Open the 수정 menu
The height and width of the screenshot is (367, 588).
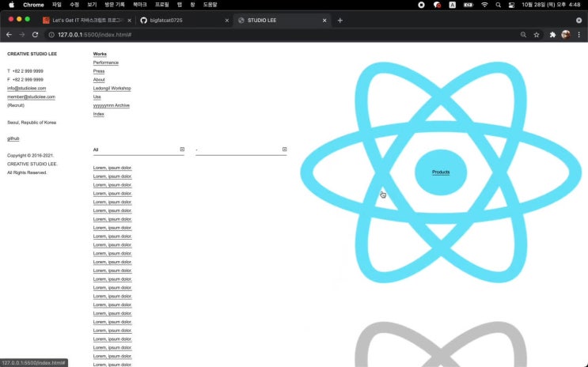tap(74, 5)
